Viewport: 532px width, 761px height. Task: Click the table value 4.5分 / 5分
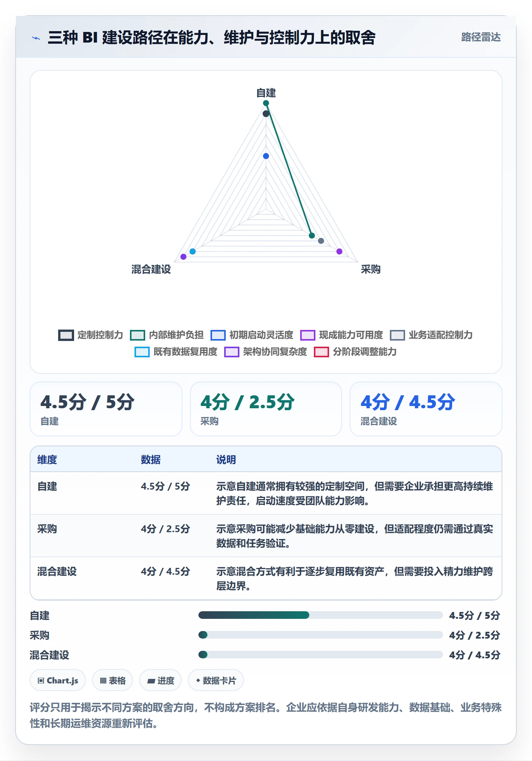[165, 486]
